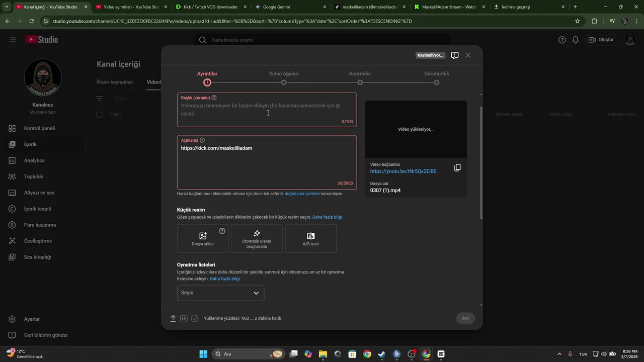Open Analytics in the sidebar

tap(42, 160)
